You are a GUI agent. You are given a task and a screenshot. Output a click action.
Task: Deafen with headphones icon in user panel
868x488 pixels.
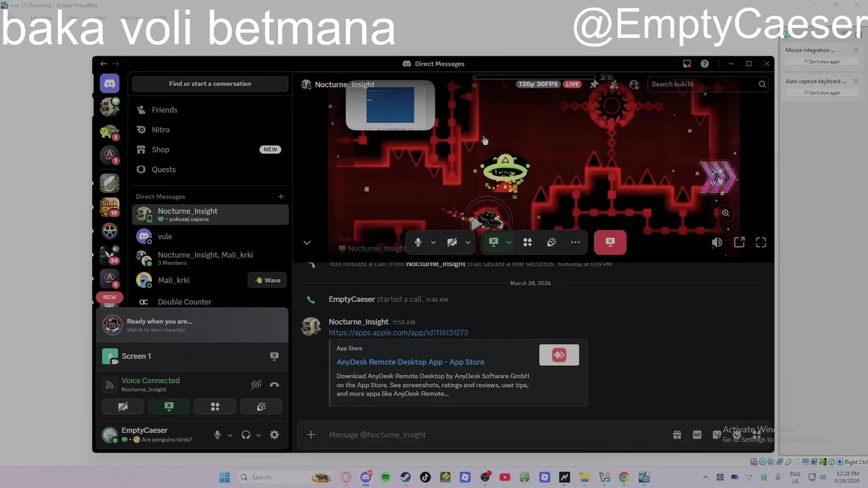pos(245,435)
